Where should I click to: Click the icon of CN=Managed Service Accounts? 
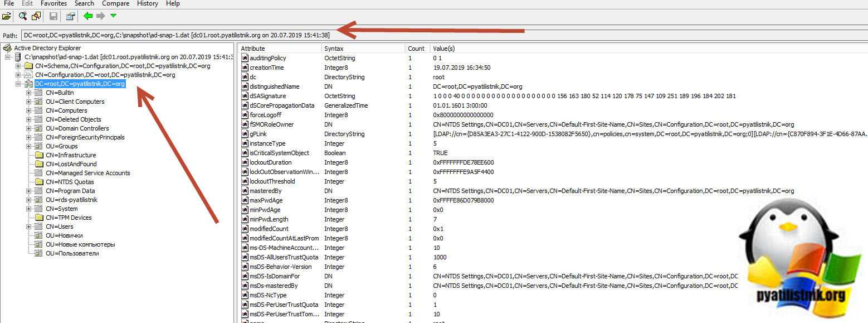click(x=39, y=173)
